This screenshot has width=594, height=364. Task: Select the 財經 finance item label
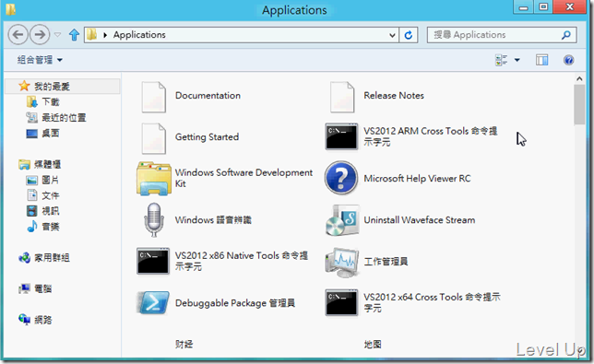tap(184, 344)
